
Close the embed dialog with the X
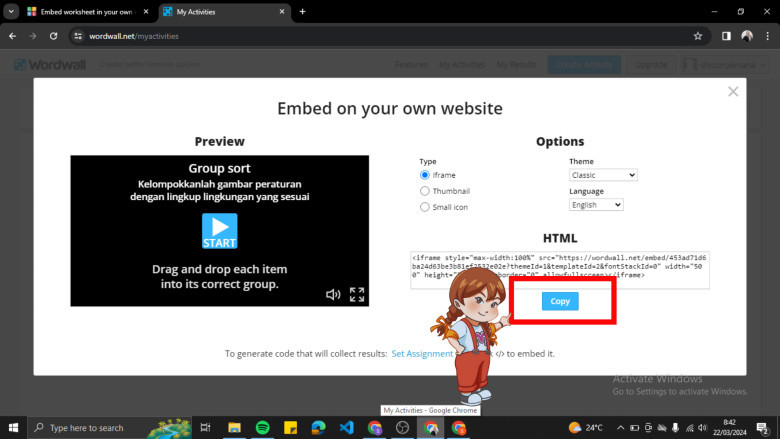click(733, 91)
